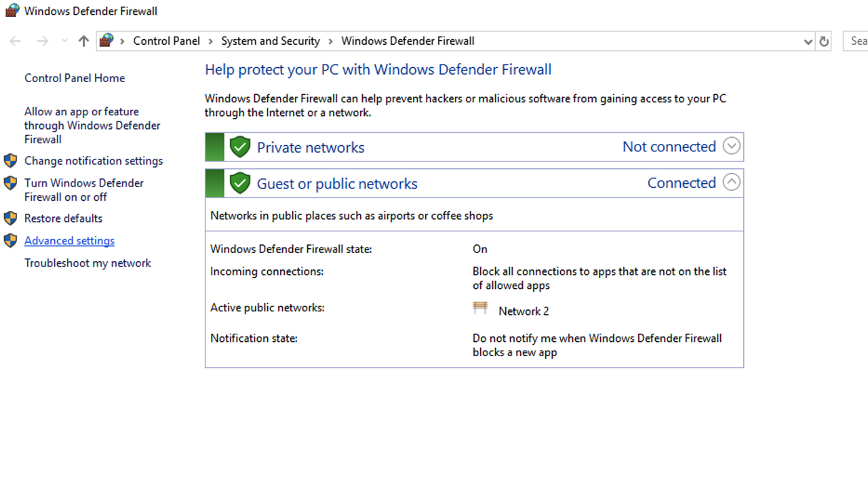Click the Windows Defender Firewall title bar icon
The height and width of the screenshot is (502, 868).
coord(12,11)
